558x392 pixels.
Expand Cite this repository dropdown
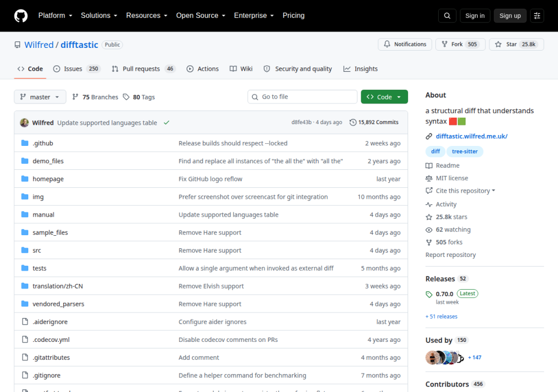click(x=465, y=191)
